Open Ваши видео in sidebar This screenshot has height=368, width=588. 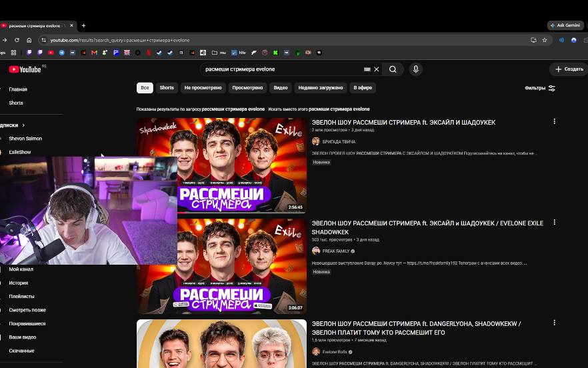[23, 337]
